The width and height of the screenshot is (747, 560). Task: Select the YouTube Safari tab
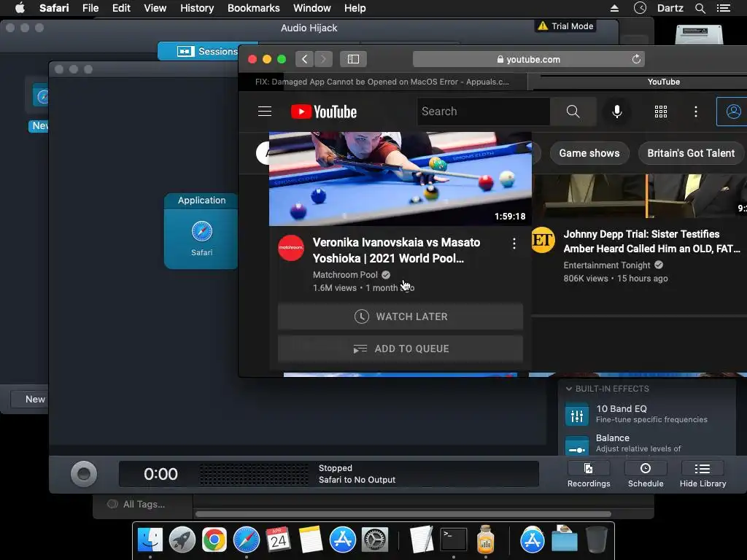coord(663,82)
